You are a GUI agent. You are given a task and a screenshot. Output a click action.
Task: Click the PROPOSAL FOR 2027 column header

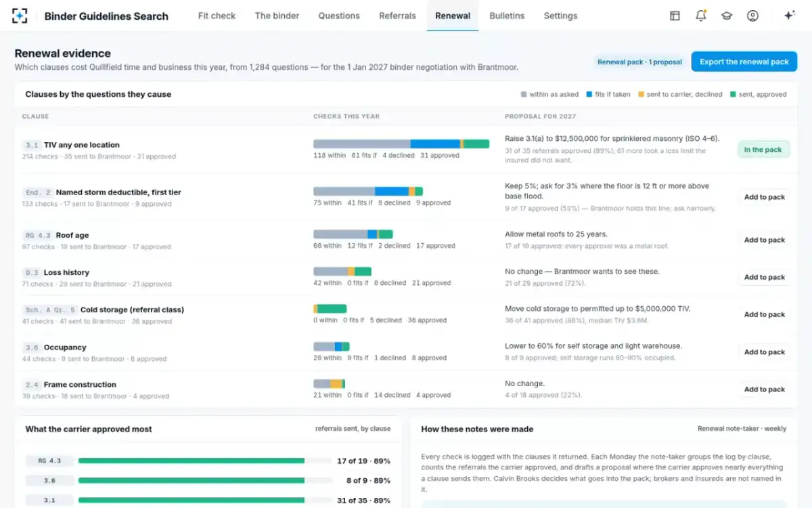(540, 117)
